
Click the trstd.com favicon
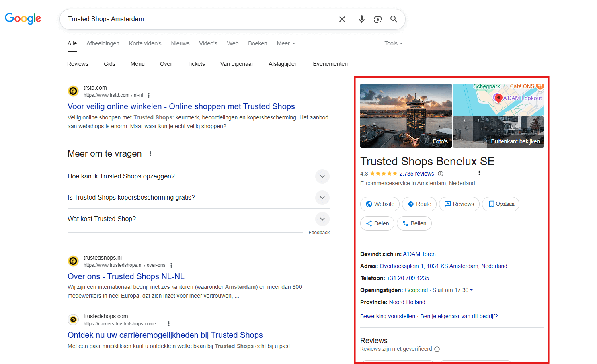(73, 91)
